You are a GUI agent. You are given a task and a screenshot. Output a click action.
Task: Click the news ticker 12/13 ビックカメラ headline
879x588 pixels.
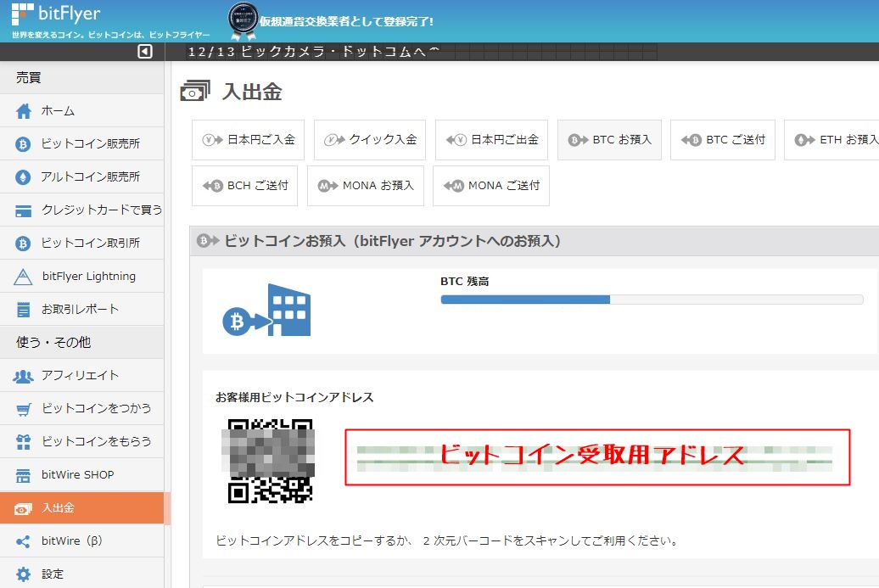click(313, 52)
